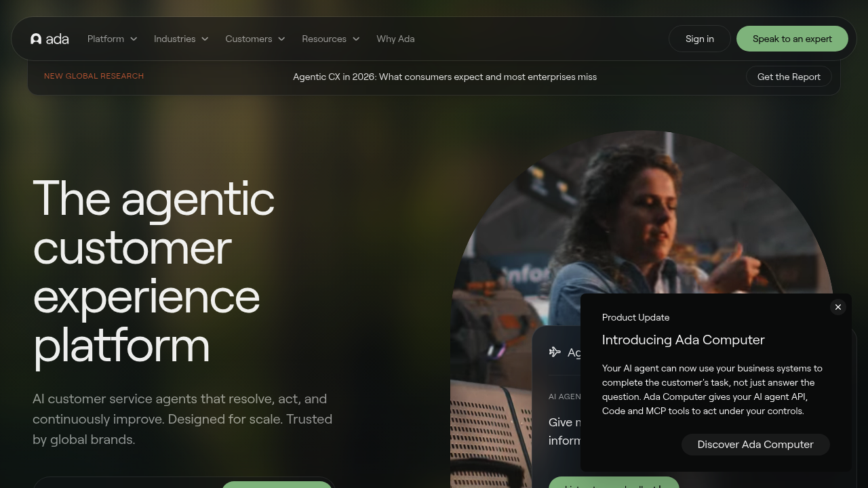Click the Product Update label

tap(635, 317)
